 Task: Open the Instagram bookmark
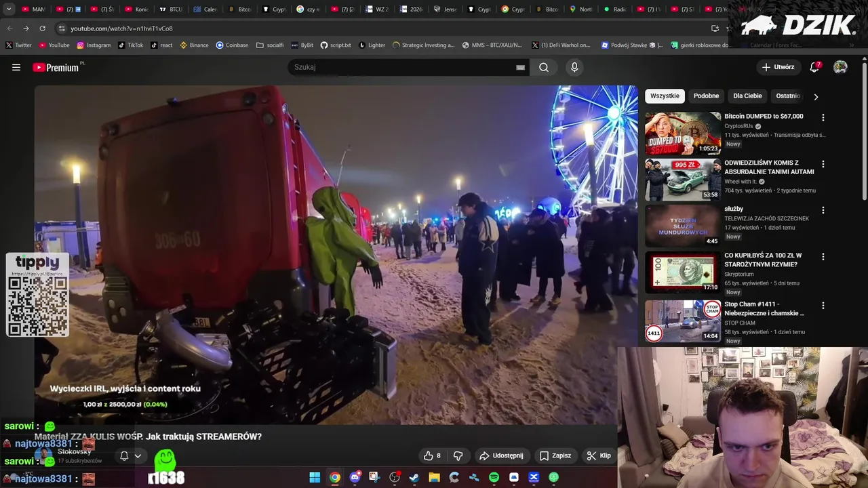pyautogui.click(x=94, y=45)
